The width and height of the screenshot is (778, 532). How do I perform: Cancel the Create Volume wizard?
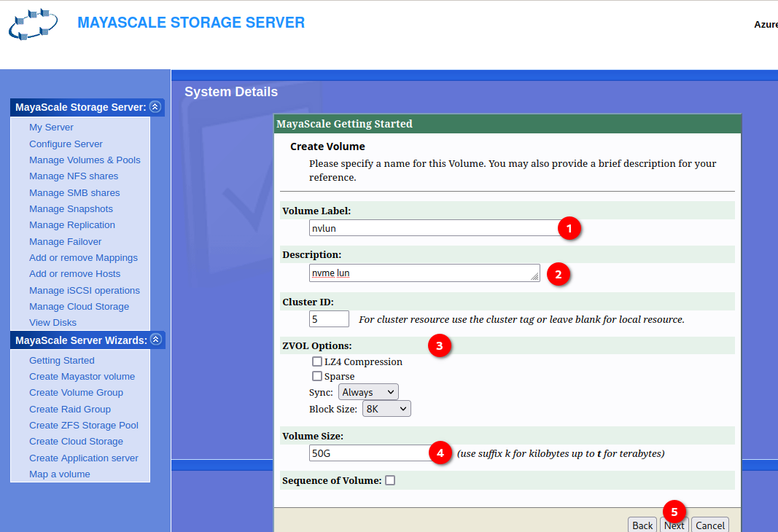coord(709,525)
